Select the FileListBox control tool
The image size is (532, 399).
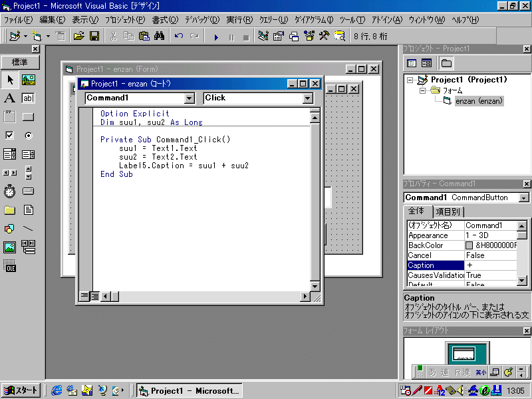pyautogui.click(x=29, y=210)
